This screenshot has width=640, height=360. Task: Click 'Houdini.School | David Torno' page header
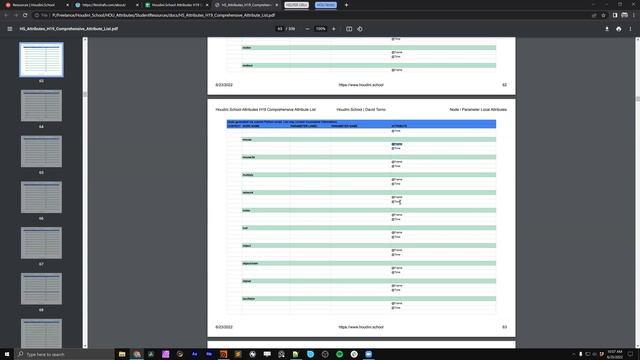[x=361, y=109]
